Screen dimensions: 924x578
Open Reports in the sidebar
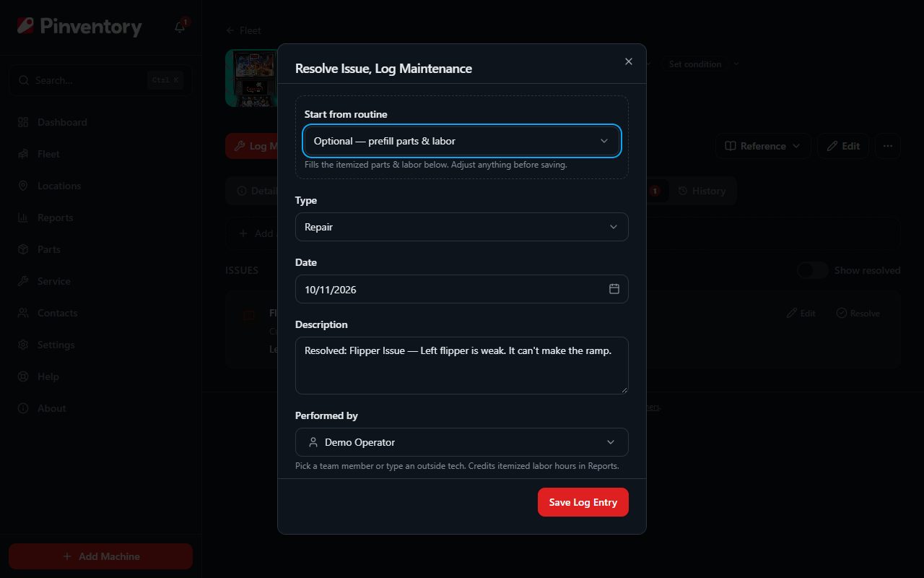pyautogui.click(x=101, y=217)
